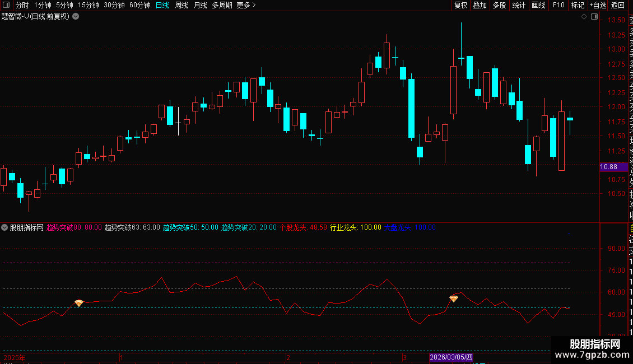Click the 标记 mark button

pyautogui.click(x=578, y=5)
